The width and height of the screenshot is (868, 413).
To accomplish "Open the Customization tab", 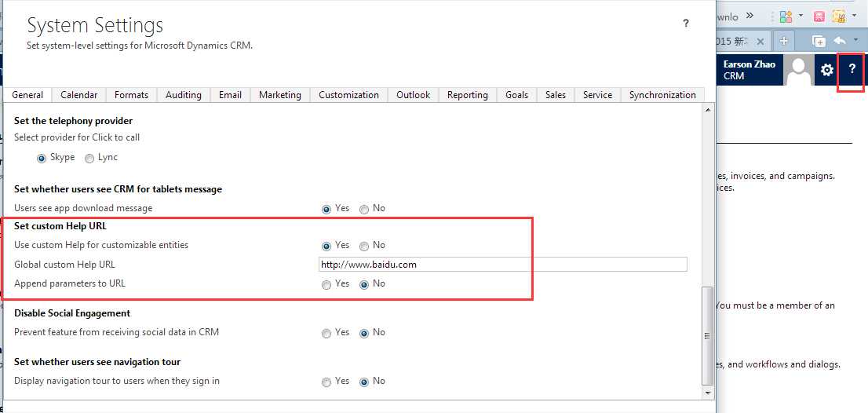I will (x=348, y=95).
